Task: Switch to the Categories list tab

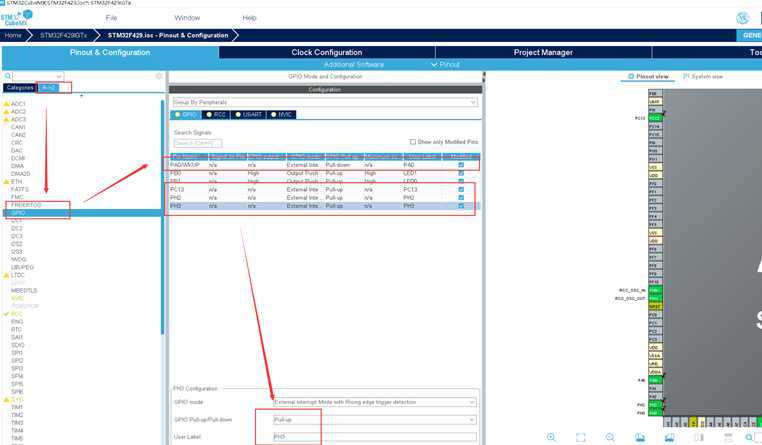Action: coord(19,87)
